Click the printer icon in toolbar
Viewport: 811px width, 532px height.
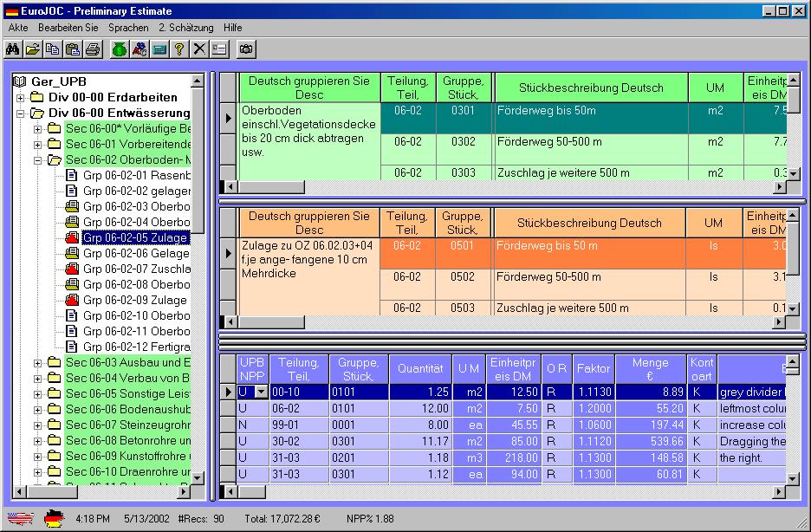pos(93,49)
